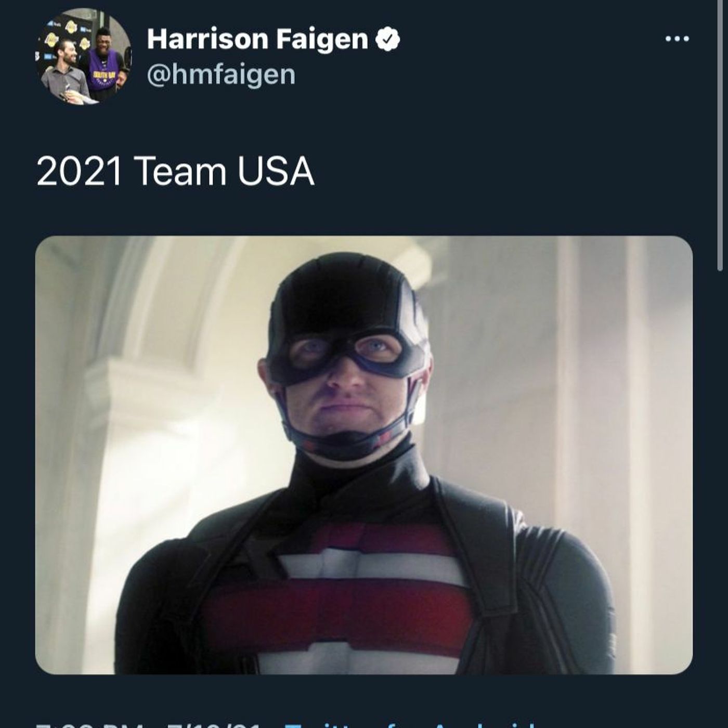This screenshot has height=728, width=728.
Task: Open the three-dot more options menu
Action: (x=677, y=39)
